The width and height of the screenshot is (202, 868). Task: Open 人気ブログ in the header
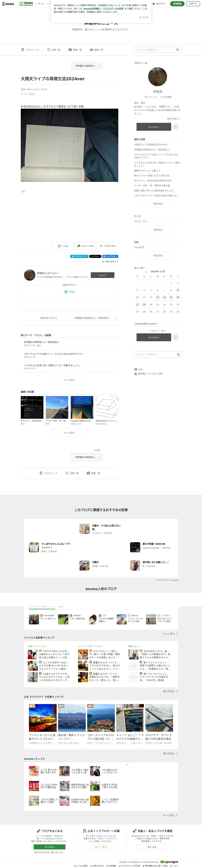point(159,4)
